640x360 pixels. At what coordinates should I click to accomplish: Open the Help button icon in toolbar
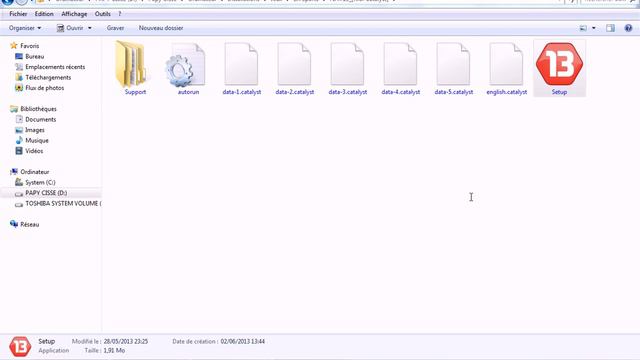coord(628,28)
